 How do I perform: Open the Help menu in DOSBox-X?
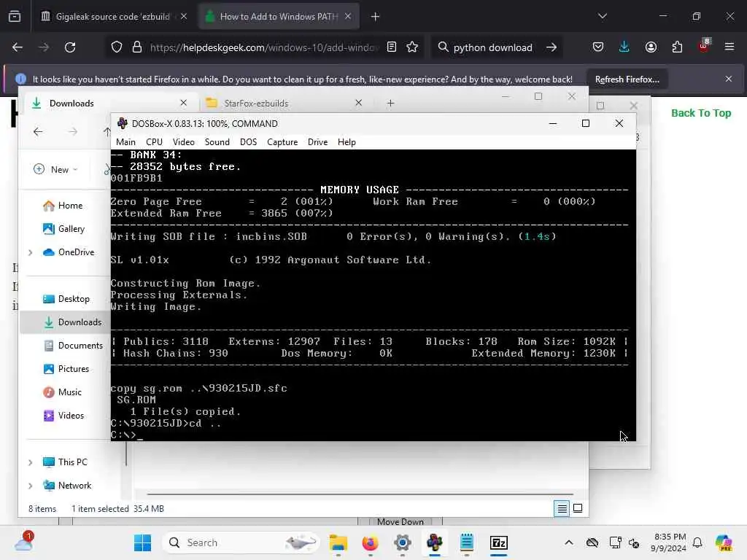tap(347, 142)
